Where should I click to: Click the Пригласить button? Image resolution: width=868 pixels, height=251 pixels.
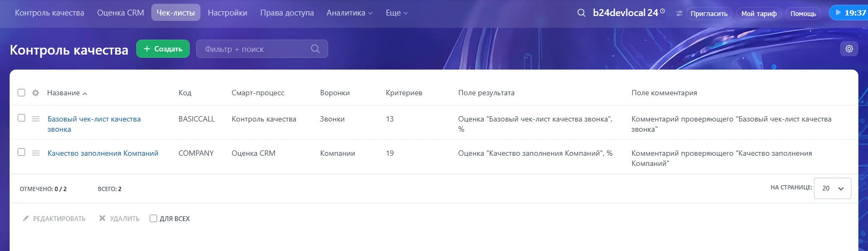(709, 13)
